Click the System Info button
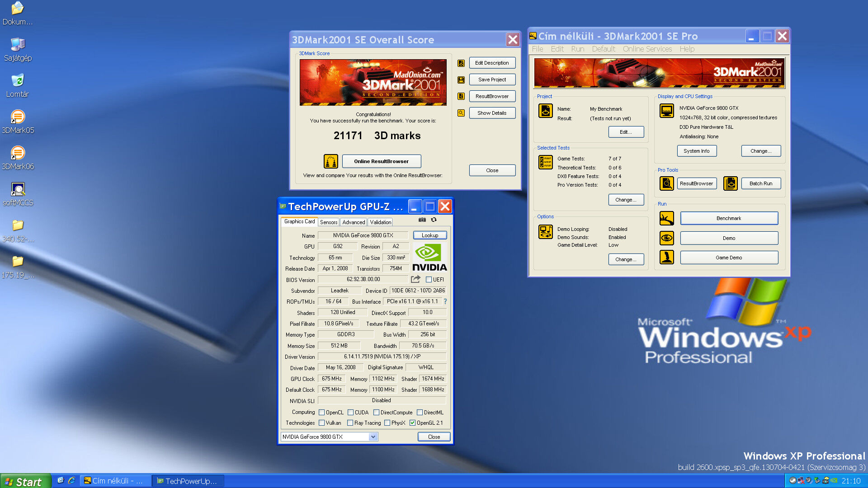The width and height of the screenshot is (868, 488). 697,151
